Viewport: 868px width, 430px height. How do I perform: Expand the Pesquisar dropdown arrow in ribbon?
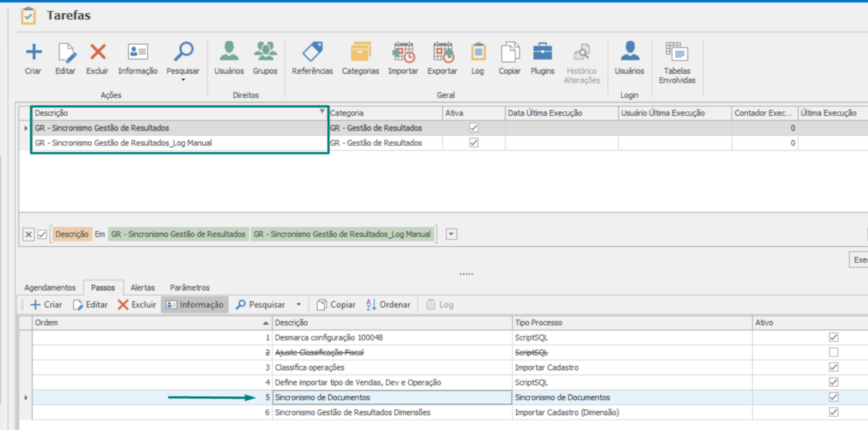pos(183,80)
